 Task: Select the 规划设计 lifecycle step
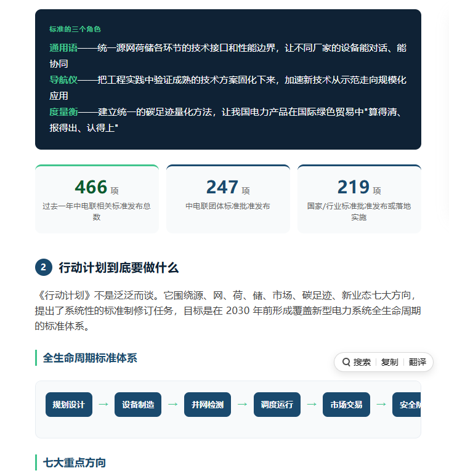69,405
